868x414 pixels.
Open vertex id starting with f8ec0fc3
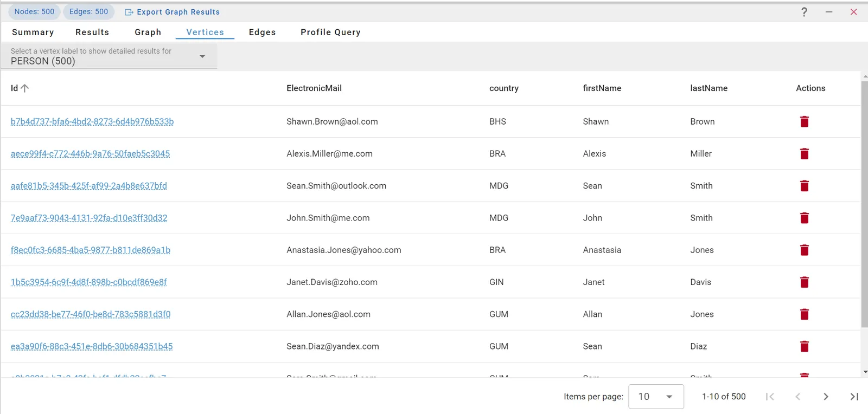pos(91,250)
